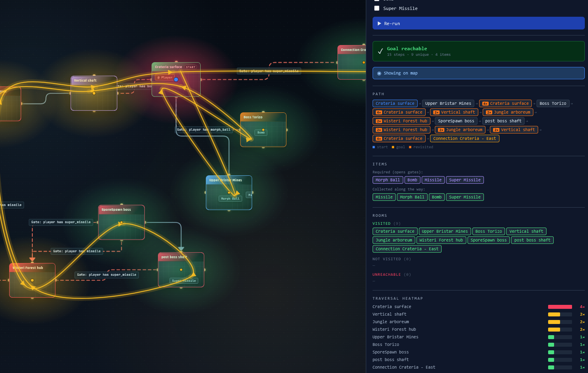
Task: Select the Wisteri Forest hub node on map
Action: click(32, 280)
